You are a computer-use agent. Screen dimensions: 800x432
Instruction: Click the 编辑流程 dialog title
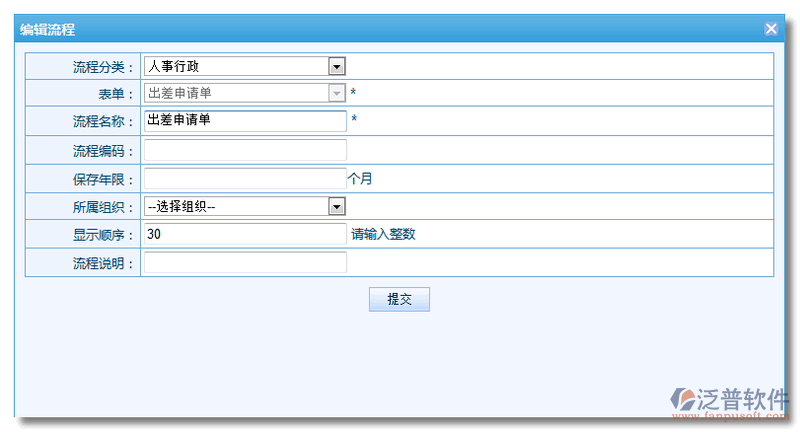[47, 30]
